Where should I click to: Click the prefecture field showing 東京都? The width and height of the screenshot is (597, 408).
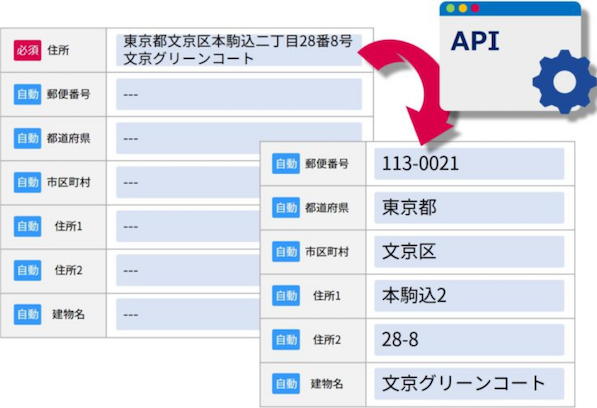[x=469, y=208]
